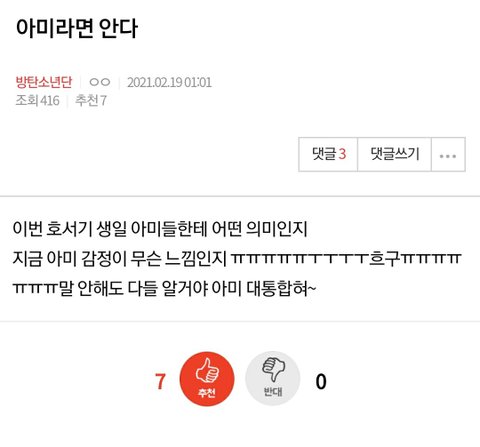Open the 댓글 3 comments list
The image size is (480, 447).
coord(328,155)
